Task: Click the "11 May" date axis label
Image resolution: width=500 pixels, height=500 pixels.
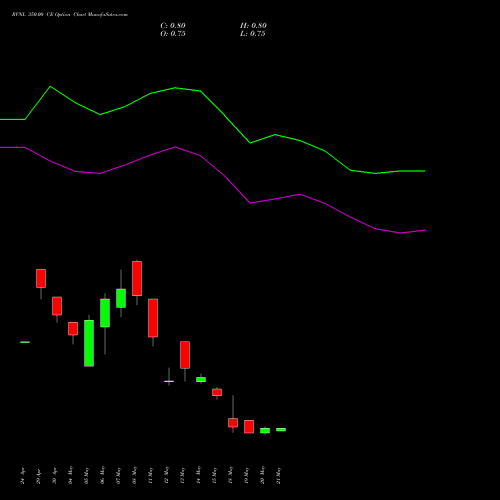Action: (151, 475)
